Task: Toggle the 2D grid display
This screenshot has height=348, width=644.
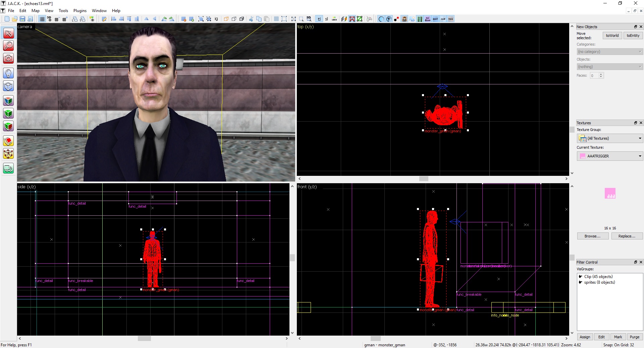Action: tap(42, 19)
